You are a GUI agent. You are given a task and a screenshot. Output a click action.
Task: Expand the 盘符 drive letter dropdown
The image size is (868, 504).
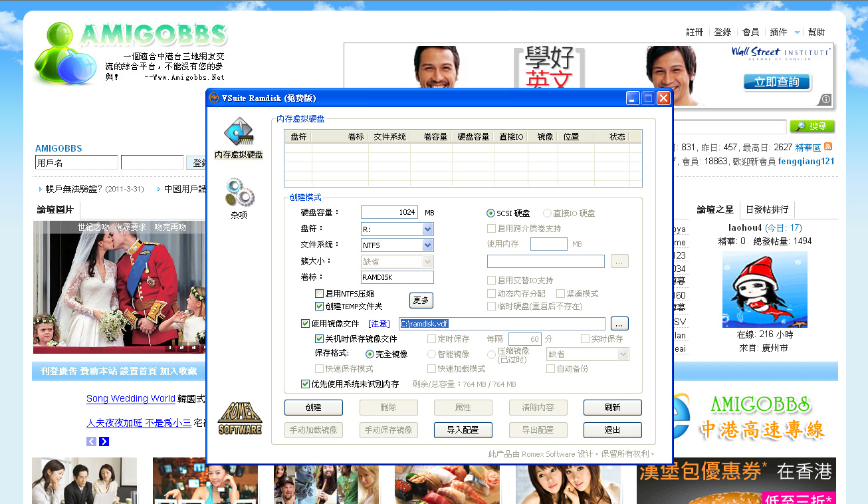(427, 229)
